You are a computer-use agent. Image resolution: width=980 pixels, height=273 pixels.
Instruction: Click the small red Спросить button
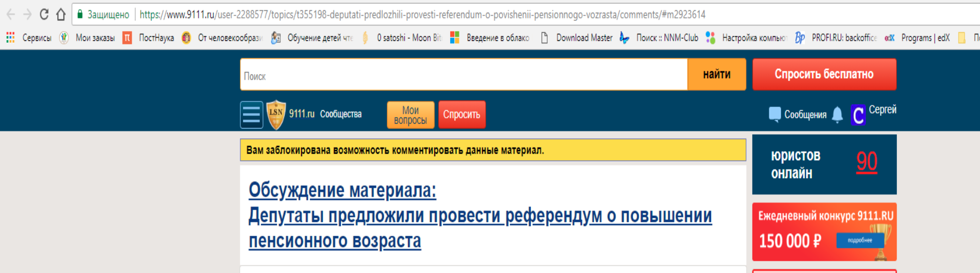click(x=461, y=115)
